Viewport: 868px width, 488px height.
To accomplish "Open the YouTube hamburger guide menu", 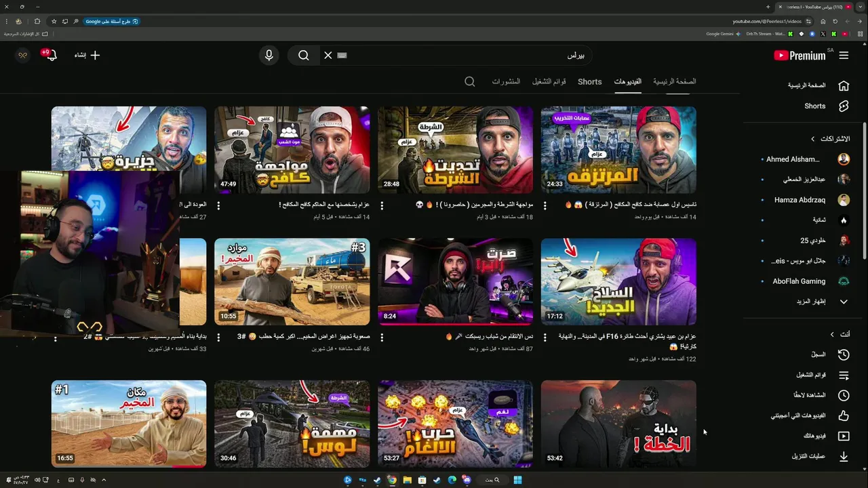I will [844, 56].
